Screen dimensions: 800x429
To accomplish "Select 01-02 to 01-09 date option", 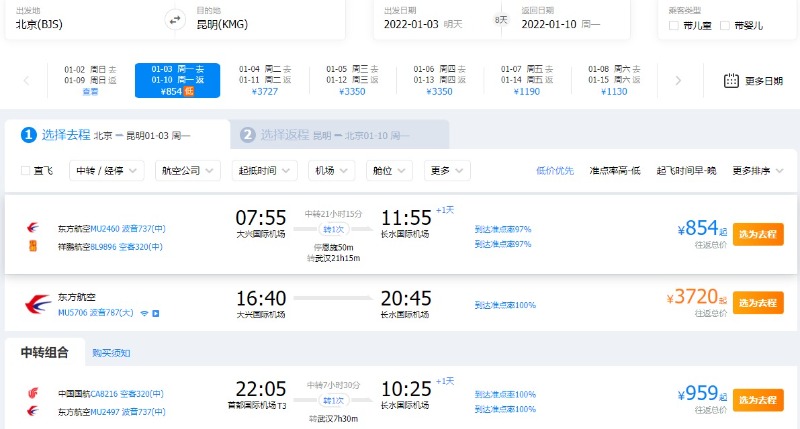I will tap(90, 80).
